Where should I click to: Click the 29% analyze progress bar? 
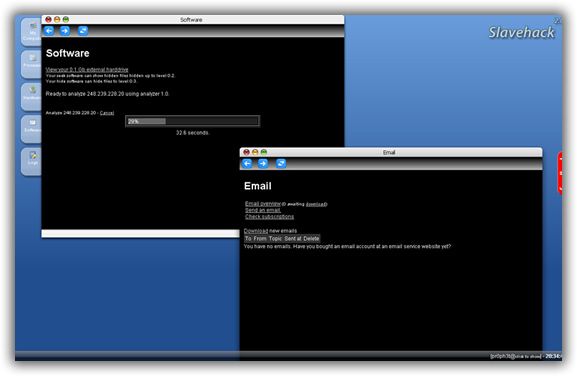click(192, 121)
